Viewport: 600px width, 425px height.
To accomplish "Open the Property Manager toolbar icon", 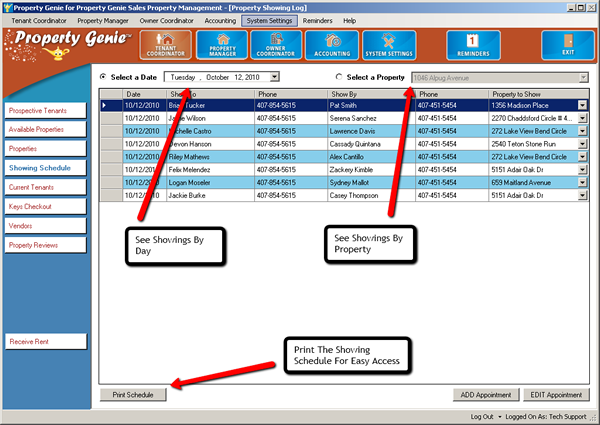I will point(222,45).
